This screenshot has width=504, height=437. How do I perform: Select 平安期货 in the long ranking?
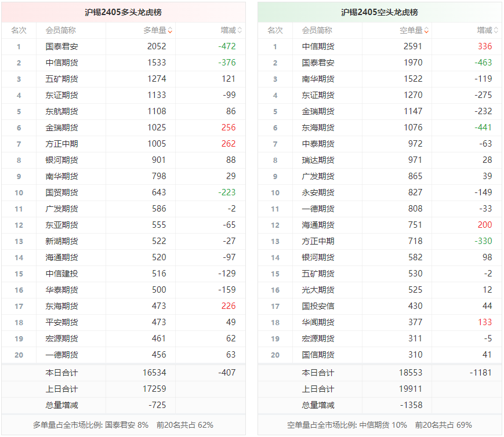click(61, 322)
